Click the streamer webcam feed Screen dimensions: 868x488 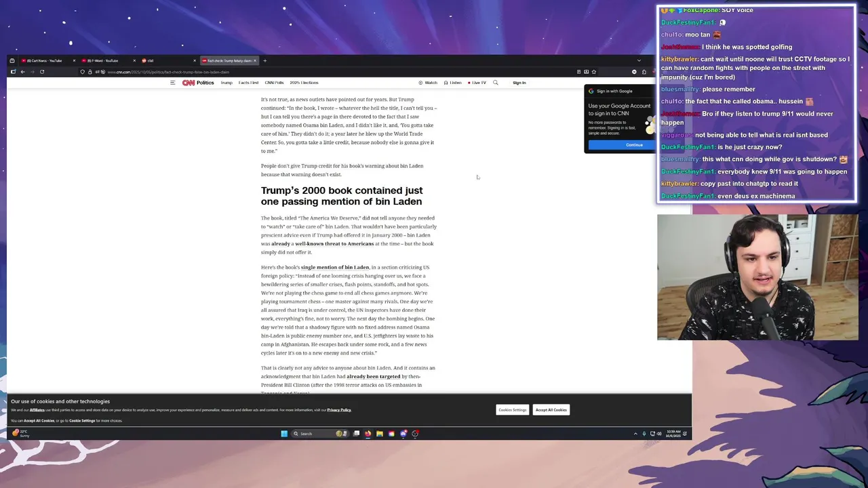pos(757,277)
